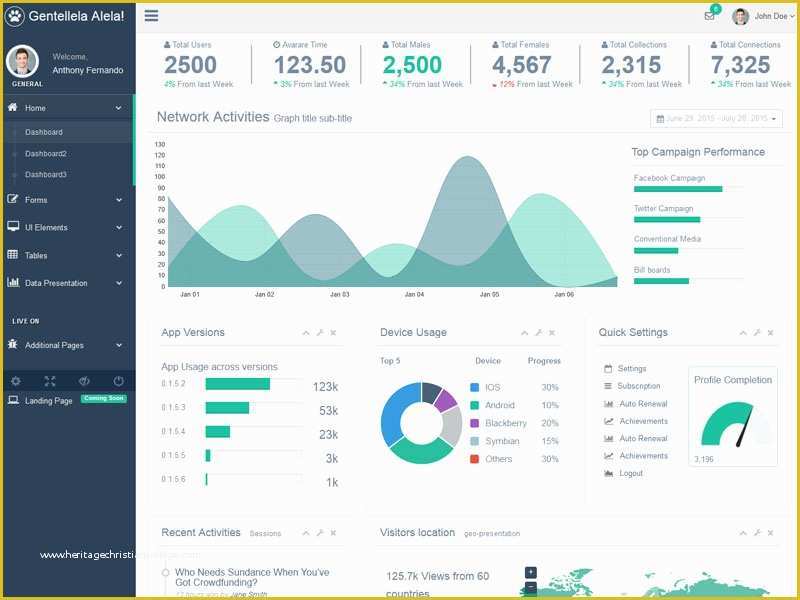Click the Logout link in Quick Settings
The height and width of the screenshot is (600, 800).
(x=631, y=473)
